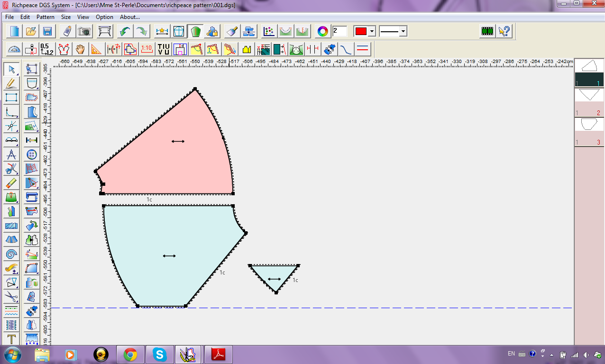This screenshot has width=605, height=364.
Task: Open the camera digitize tool
Action: click(84, 32)
